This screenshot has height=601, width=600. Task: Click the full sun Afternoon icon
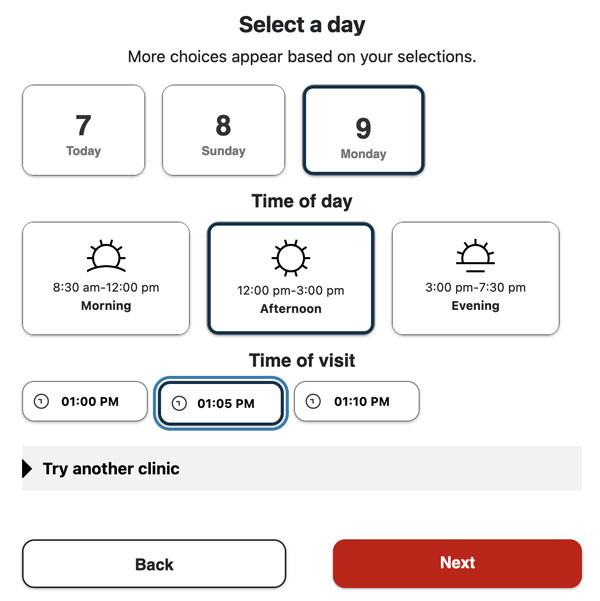coord(291,258)
